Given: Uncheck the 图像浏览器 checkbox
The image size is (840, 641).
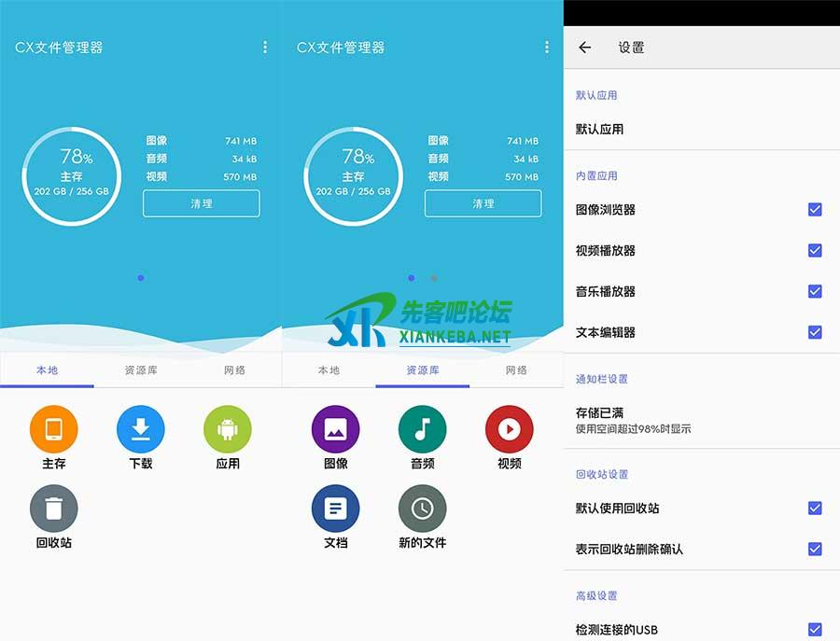Looking at the screenshot, I should 815,210.
